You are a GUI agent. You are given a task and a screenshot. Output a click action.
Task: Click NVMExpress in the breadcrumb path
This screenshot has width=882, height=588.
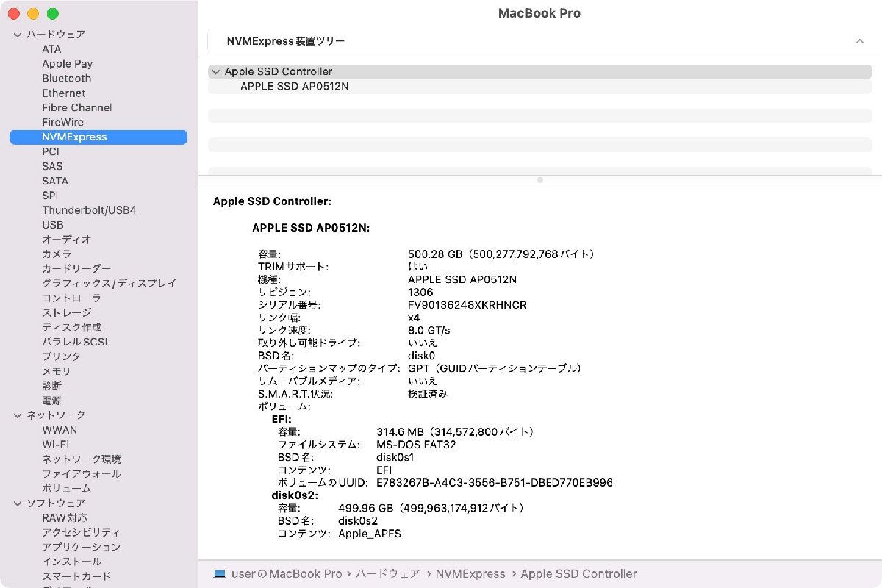(x=471, y=573)
